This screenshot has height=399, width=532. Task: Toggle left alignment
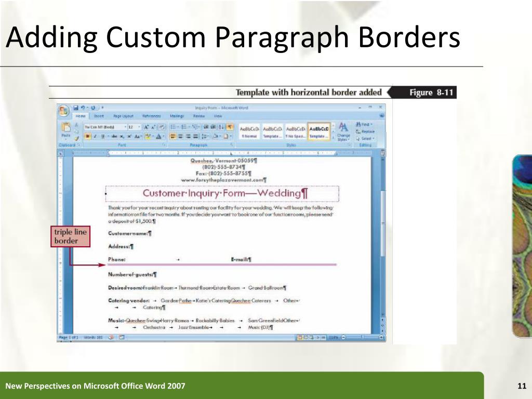click(x=172, y=136)
